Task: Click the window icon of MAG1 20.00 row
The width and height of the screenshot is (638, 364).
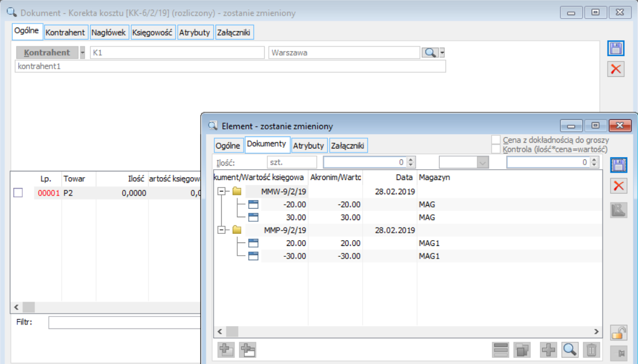Action: click(x=253, y=243)
